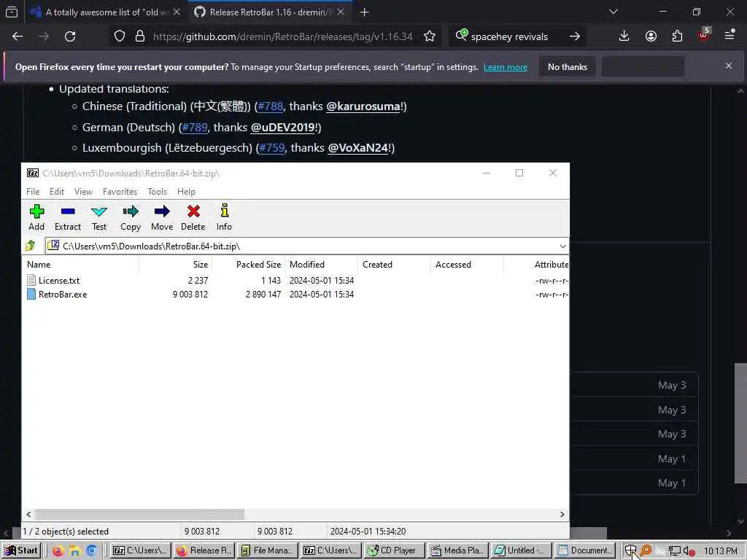Open the Firefox Downloads panel

click(624, 36)
